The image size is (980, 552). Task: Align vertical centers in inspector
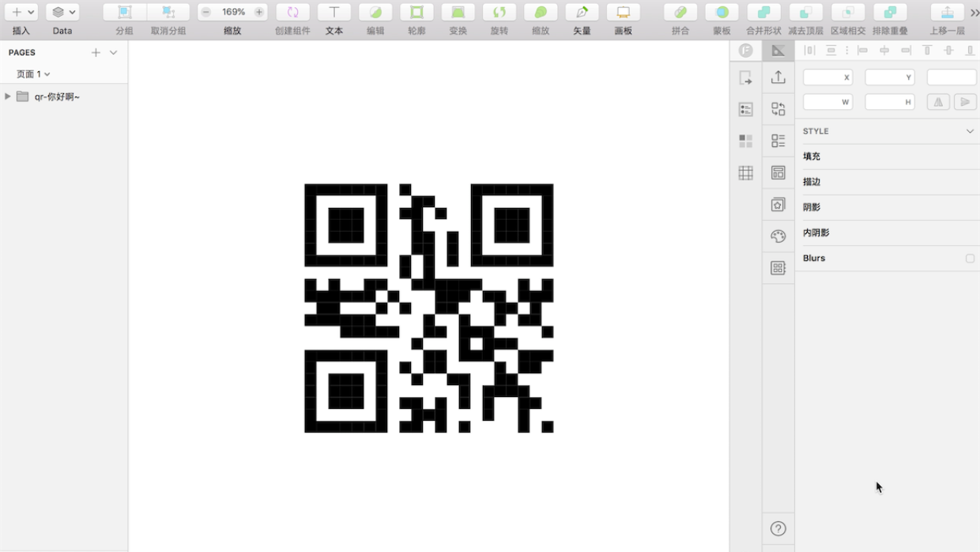pos(949,51)
